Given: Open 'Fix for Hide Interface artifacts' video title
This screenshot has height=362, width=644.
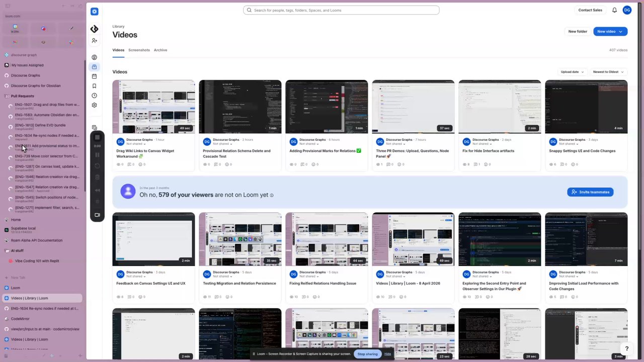Looking at the screenshot, I should 488,151.
